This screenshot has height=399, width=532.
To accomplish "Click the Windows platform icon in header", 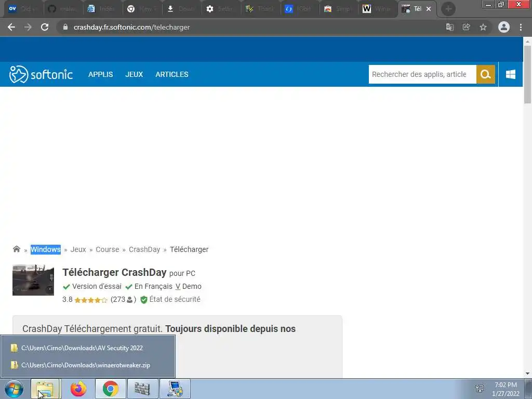I will point(511,74).
